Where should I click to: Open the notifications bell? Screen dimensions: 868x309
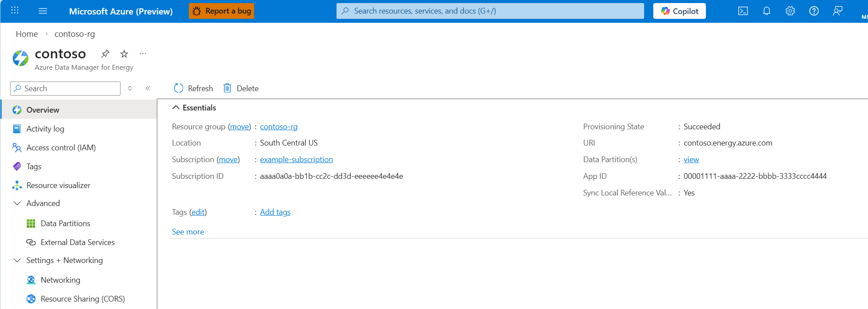[x=766, y=11]
